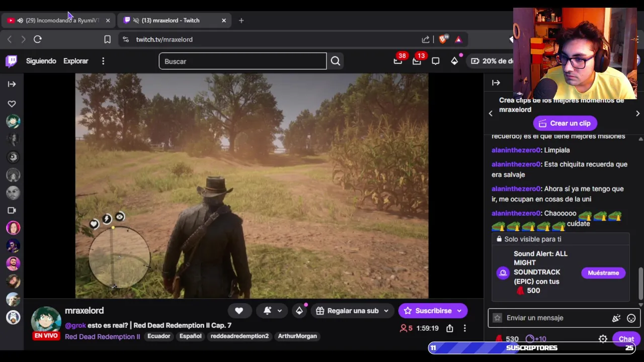The image size is (644, 362).
Task: Open the Bits diamond icon in top bar
Action: [454, 61]
